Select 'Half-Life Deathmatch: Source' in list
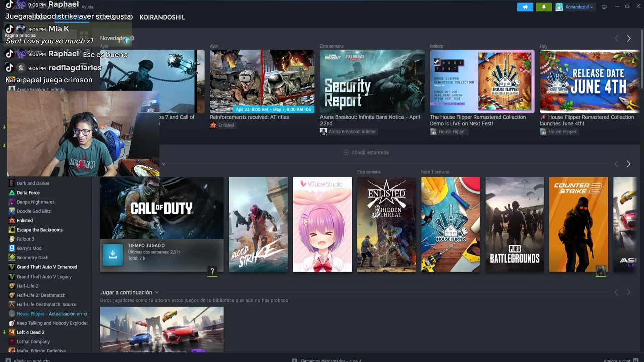Viewport: 644px width, 362px height. click(x=47, y=305)
